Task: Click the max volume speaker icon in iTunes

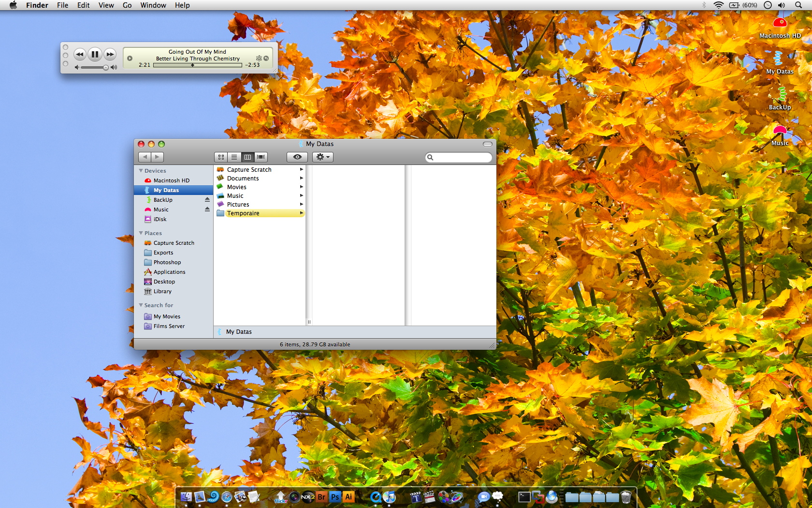Action: (x=114, y=68)
